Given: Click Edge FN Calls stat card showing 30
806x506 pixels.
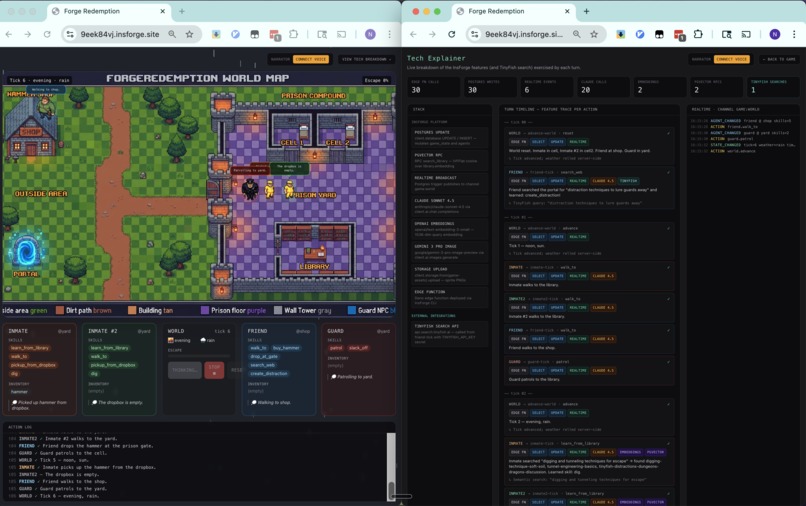Looking at the screenshot, I should pyautogui.click(x=433, y=87).
